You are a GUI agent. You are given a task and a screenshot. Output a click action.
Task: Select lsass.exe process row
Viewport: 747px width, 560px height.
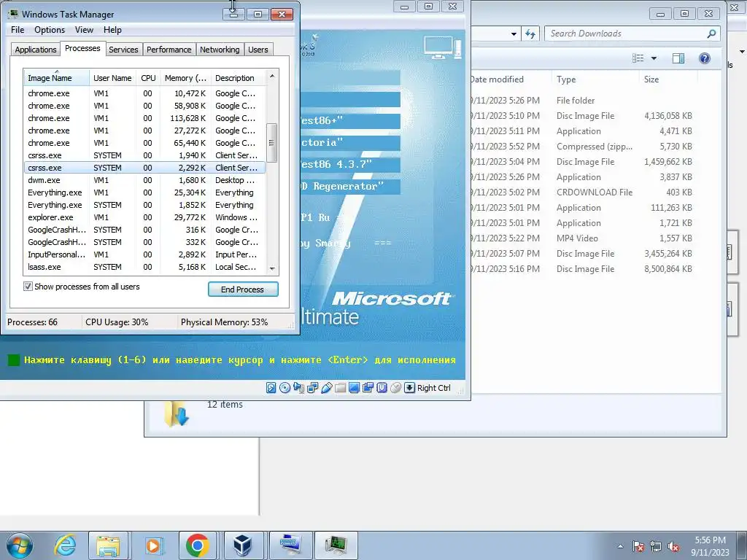[144, 267]
